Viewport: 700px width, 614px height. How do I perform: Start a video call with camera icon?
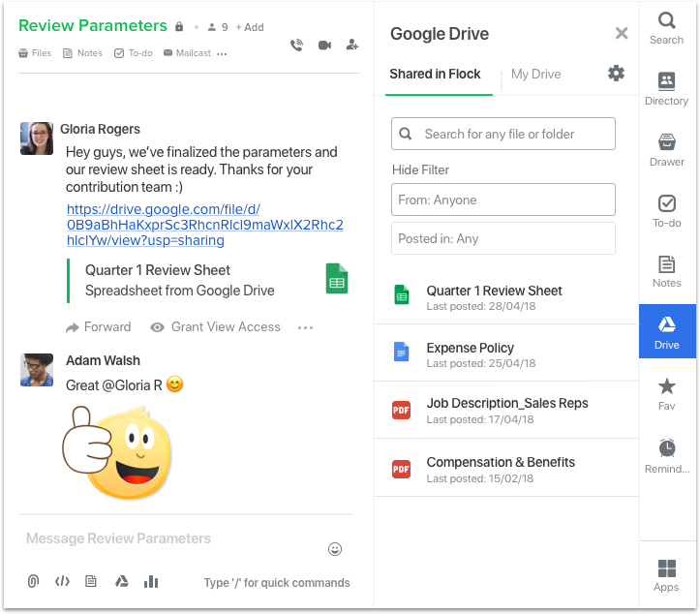pos(324,46)
